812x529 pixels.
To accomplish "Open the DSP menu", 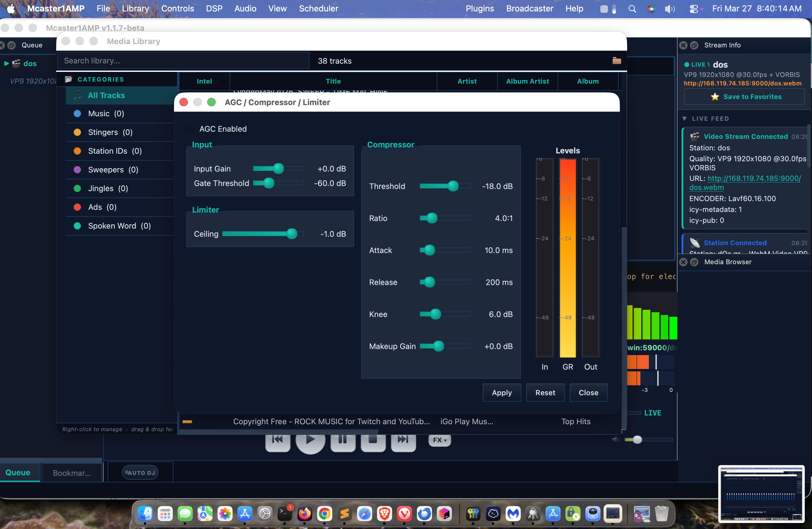I will point(214,8).
